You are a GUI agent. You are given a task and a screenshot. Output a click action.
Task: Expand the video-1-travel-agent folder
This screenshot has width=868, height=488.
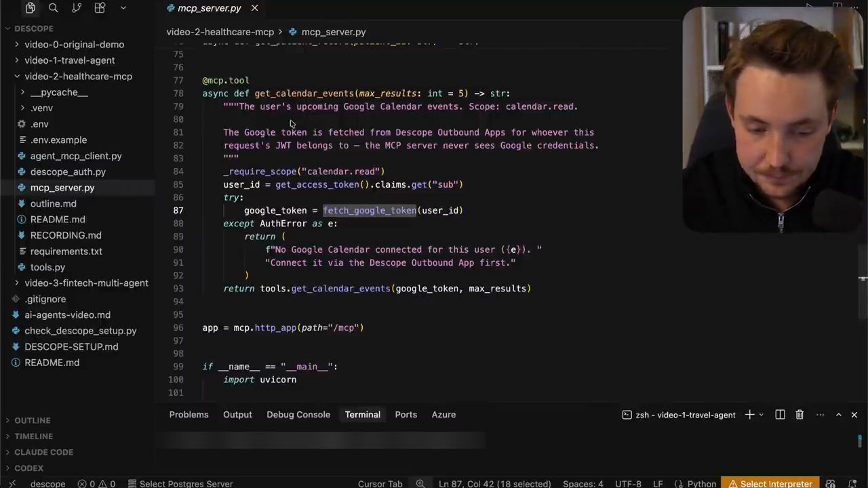pos(69,60)
